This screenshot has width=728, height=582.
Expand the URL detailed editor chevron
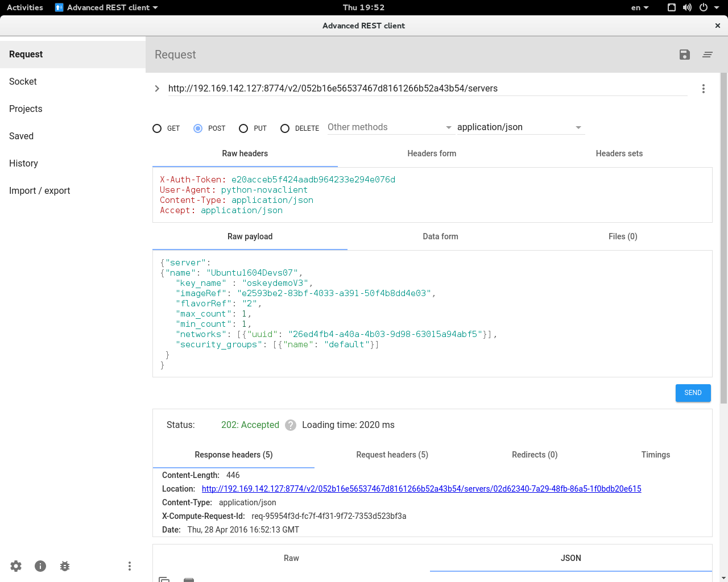tap(157, 89)
